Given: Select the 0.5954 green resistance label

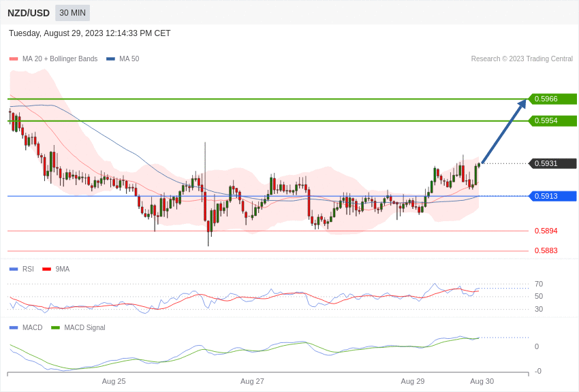Looking at the screenshot, I should pos(553,120).
